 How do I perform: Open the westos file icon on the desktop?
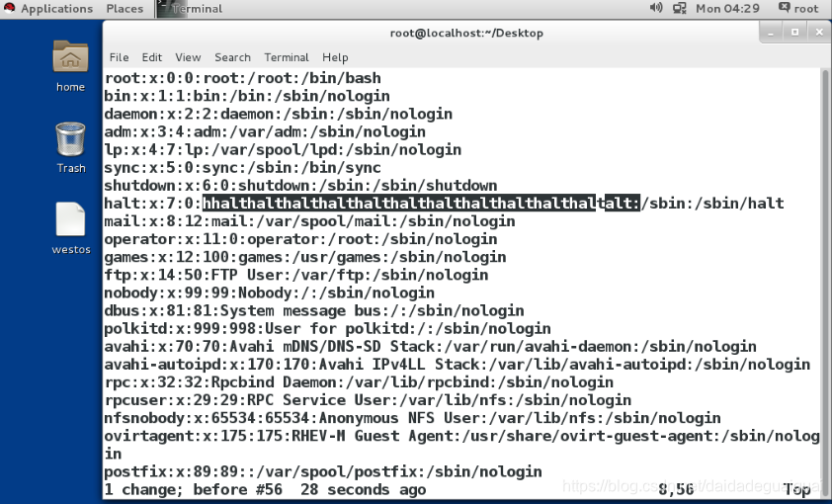pos(70,219)
